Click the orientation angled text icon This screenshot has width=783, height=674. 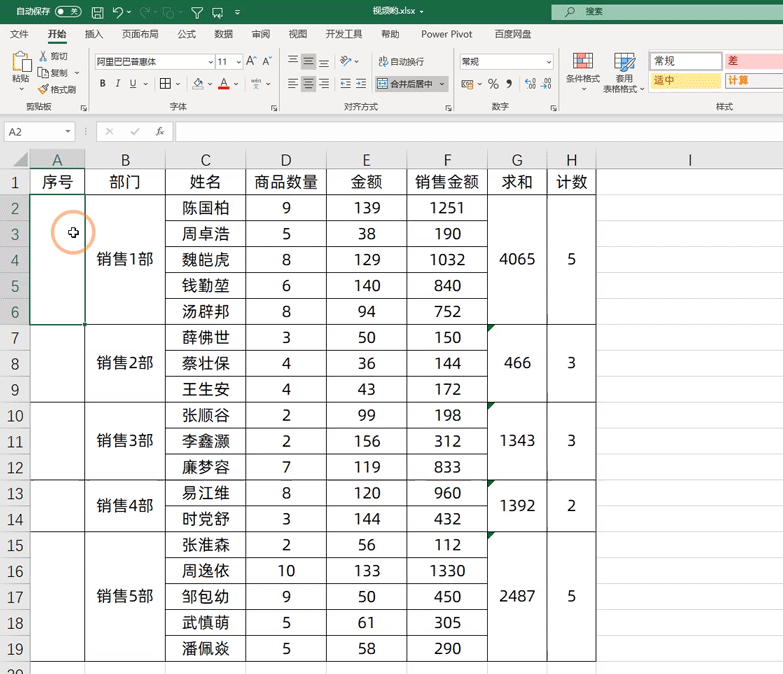[346, 61]
